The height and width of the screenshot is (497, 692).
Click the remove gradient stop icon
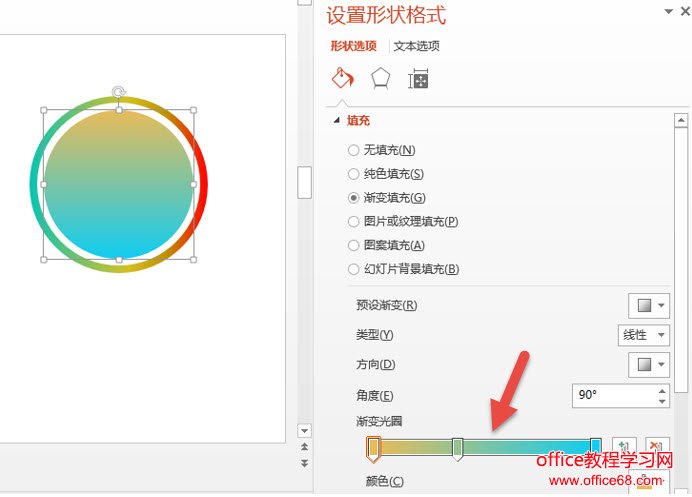pyautogui.click(x=657, y=445)
